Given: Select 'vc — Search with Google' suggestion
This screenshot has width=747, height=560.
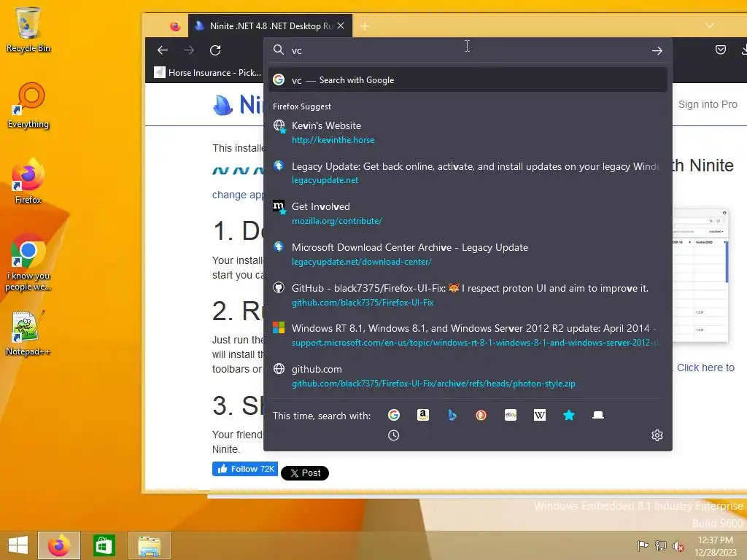Looking at the screenshot, I should pyautogui.click(x=468, y=80).
